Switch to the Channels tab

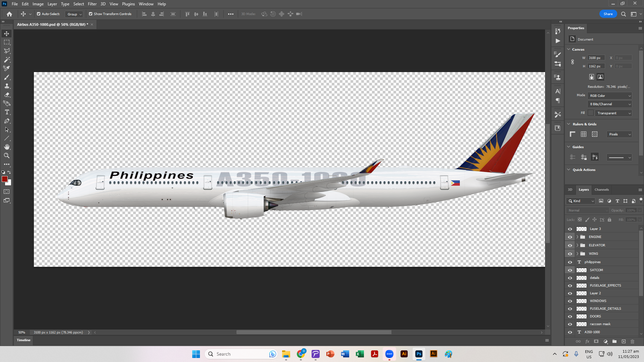pyautogui.click(x=601, y=190)
